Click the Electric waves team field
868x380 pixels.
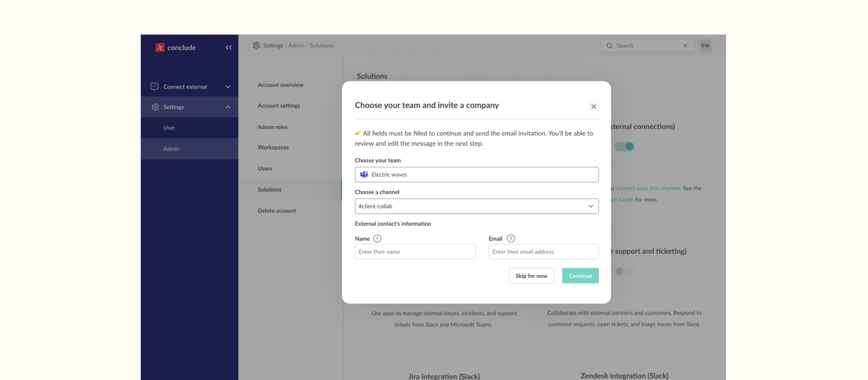coord(476,174)
